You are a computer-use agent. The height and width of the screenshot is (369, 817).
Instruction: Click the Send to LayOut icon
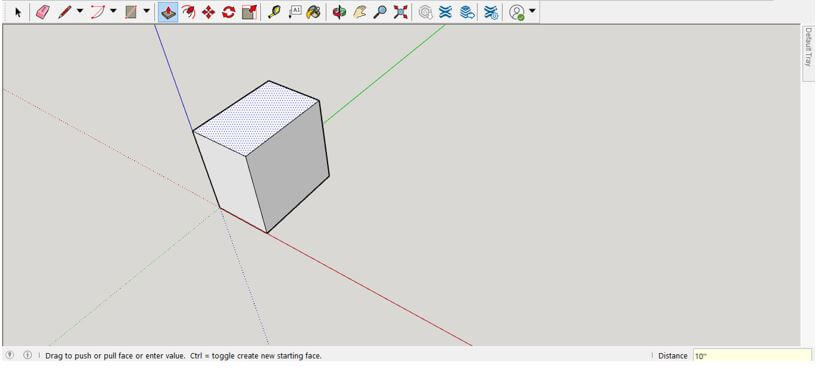[467, 13]
